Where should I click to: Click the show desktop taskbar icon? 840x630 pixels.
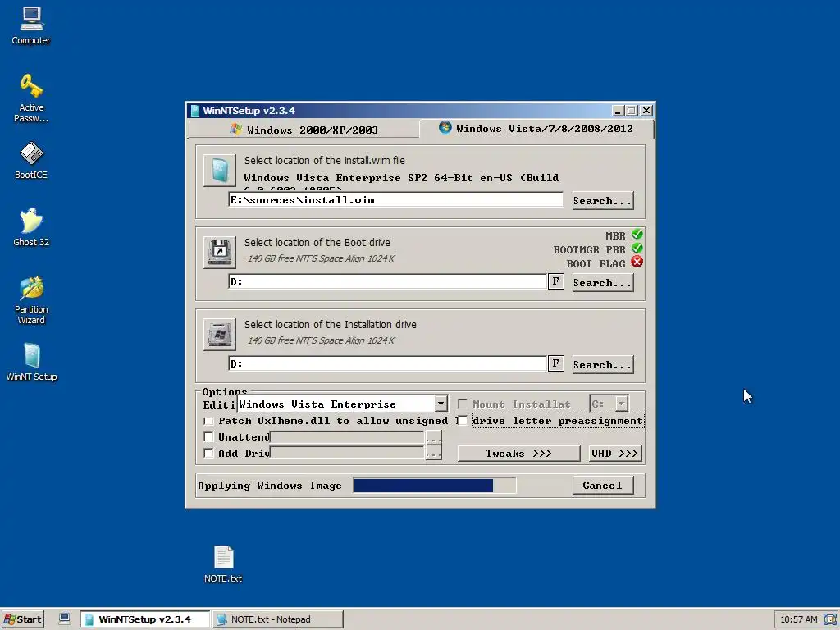[64, 619]
